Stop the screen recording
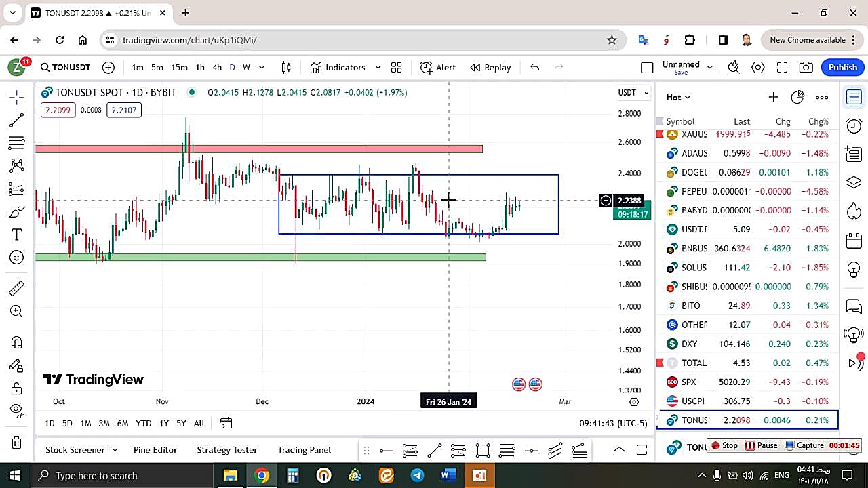 pyautogui.click(x=724, y=445)
